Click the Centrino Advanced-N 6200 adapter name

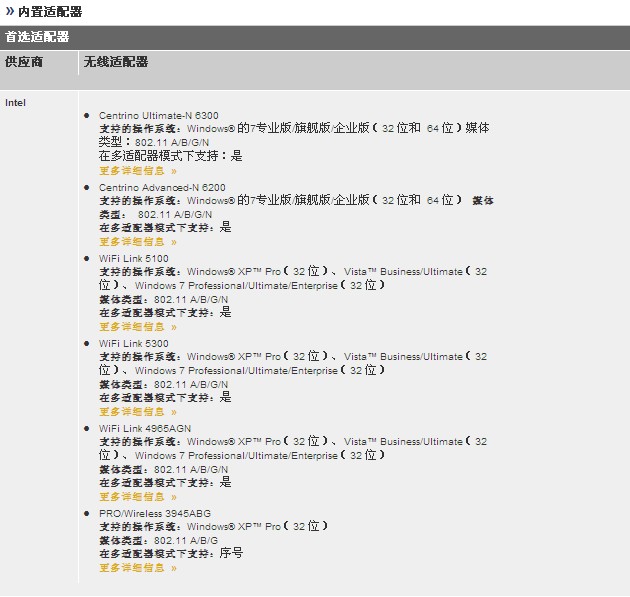pos(162,188)
